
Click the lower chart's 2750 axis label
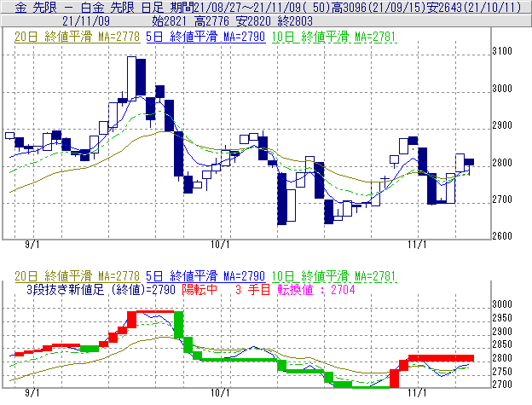coord(502,372)
